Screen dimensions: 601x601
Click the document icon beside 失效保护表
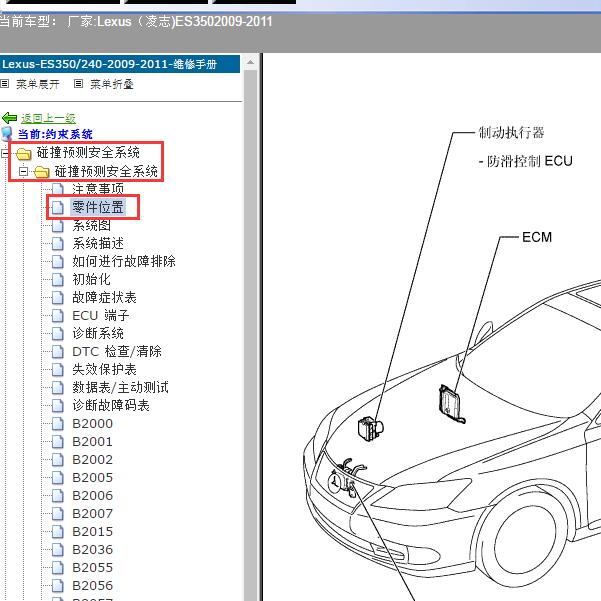(x=57, y=369)
